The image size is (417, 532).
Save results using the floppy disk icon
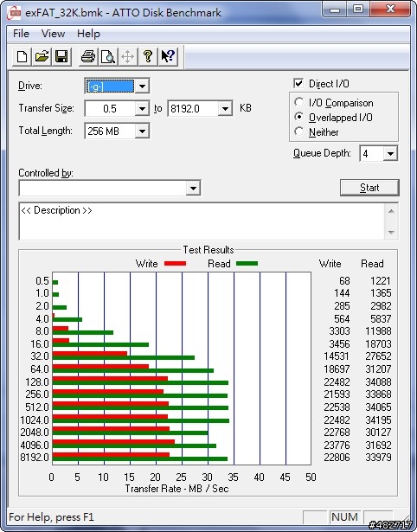pos(61,56)
